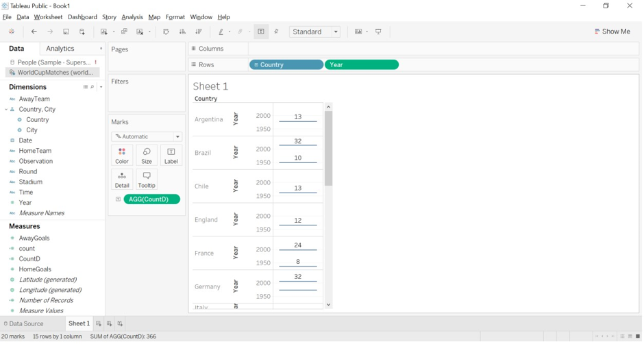Open the Format menu
The height and width of the screenshot is (344, 644).
175,17
